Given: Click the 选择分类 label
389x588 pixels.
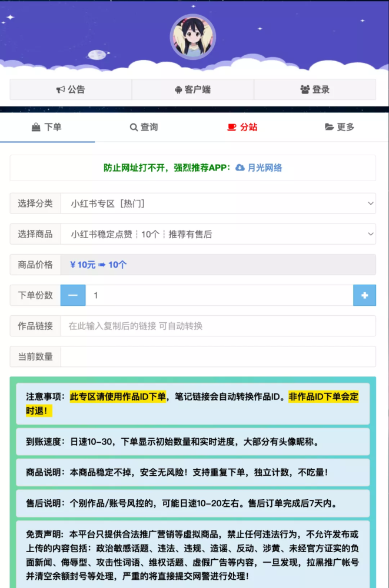Looking at the screenshot, I should pyautogui.click(x=35, y=203).
